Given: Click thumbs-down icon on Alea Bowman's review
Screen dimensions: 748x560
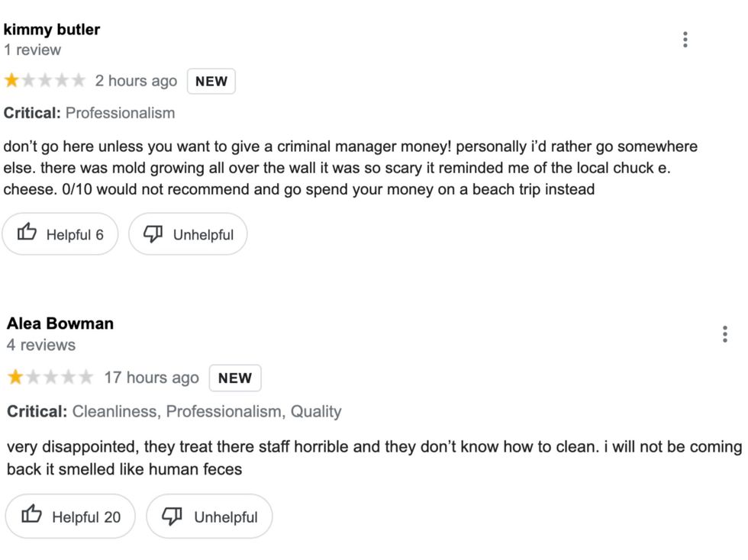Looking at the screenshot, I should tap(174, 515).
